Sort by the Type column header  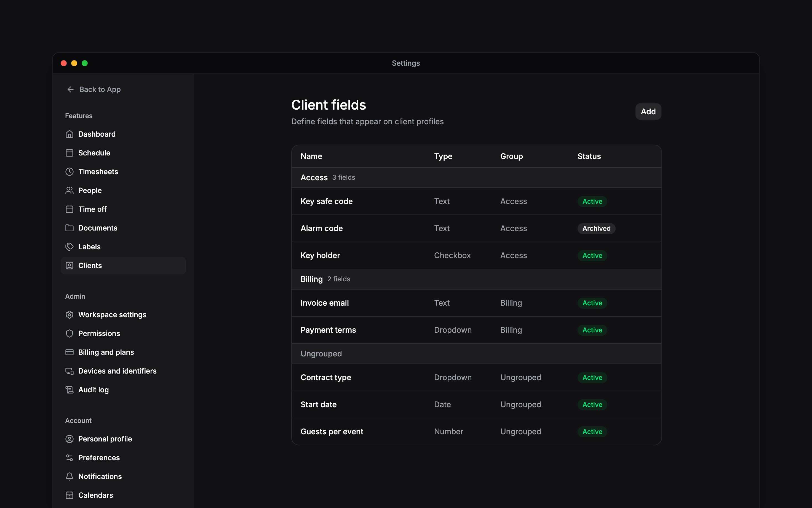click(443, 156)
